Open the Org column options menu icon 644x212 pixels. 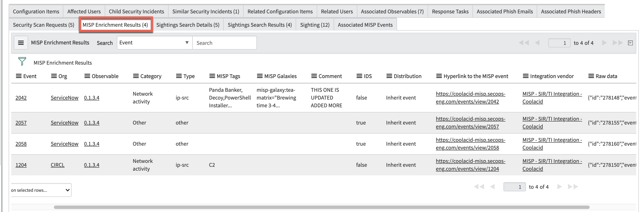[x=54, y=76]
